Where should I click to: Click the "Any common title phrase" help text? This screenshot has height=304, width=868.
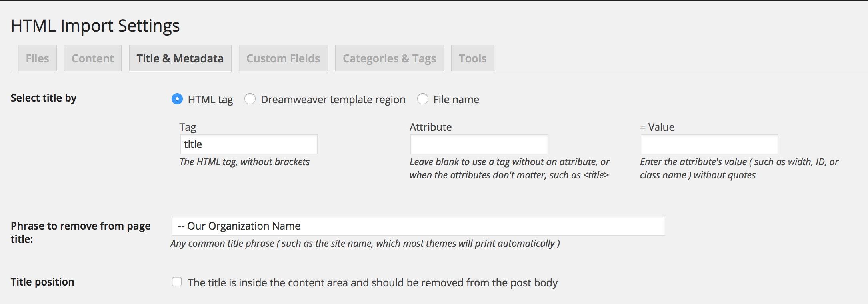click(x=365, y=244)
